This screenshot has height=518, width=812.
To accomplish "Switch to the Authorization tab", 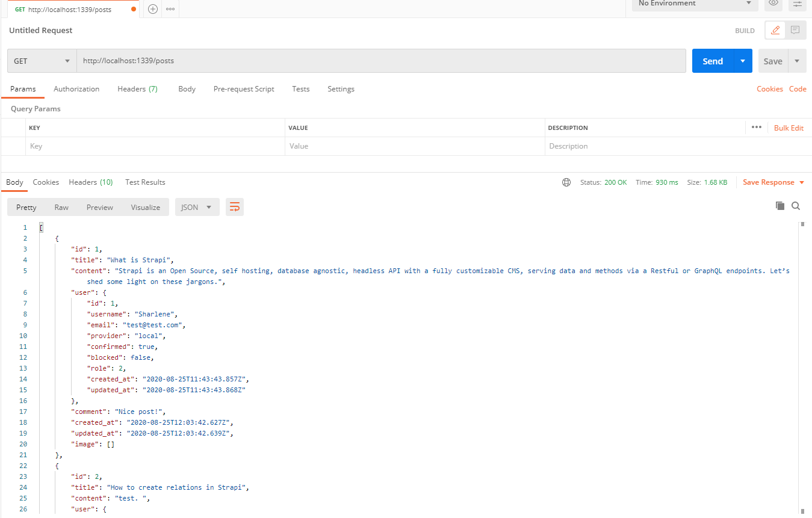I will [76, 89].
